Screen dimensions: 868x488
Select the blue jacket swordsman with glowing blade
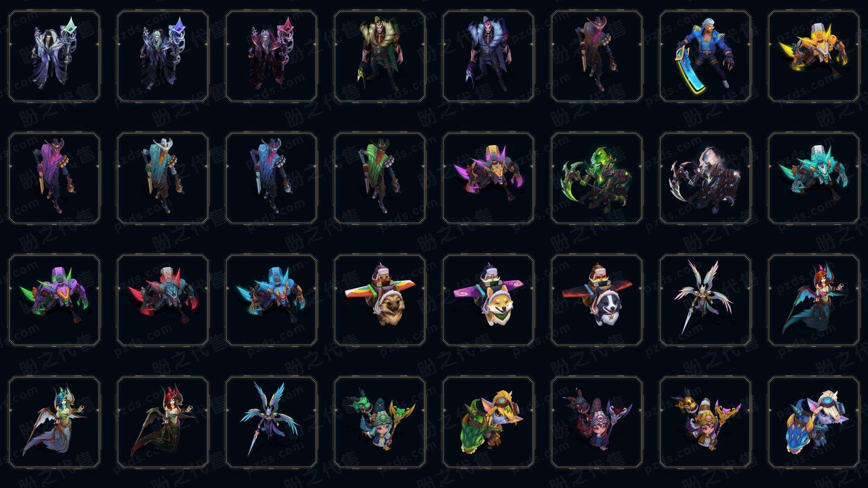click(705, 56)
